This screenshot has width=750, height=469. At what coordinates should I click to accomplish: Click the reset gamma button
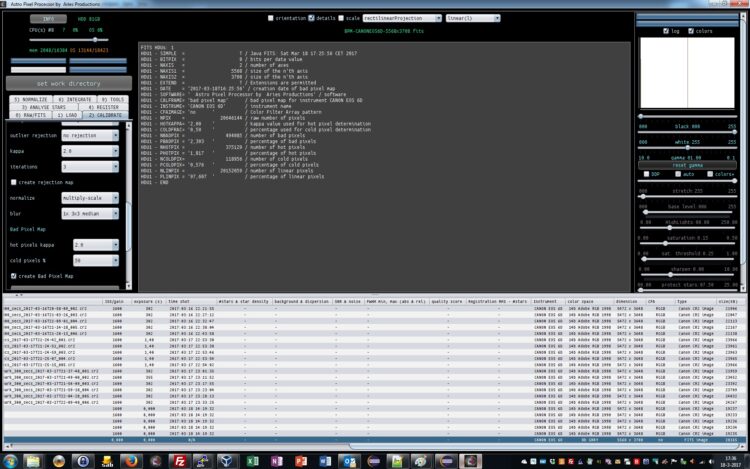pos(687,165)
